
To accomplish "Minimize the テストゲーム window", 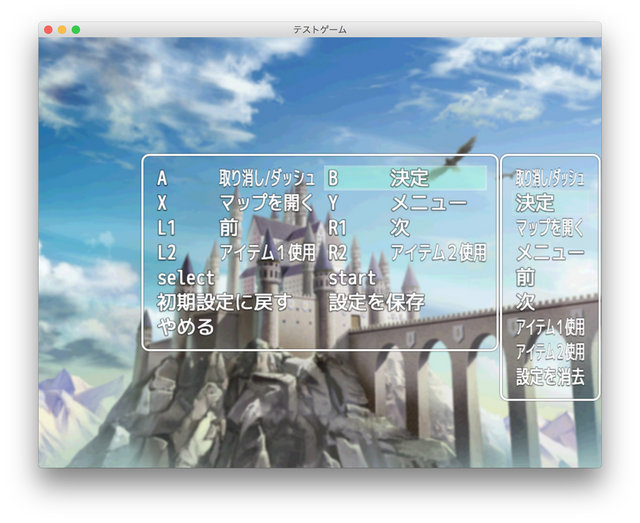I will pyautogui.click(x=62, y=30).
